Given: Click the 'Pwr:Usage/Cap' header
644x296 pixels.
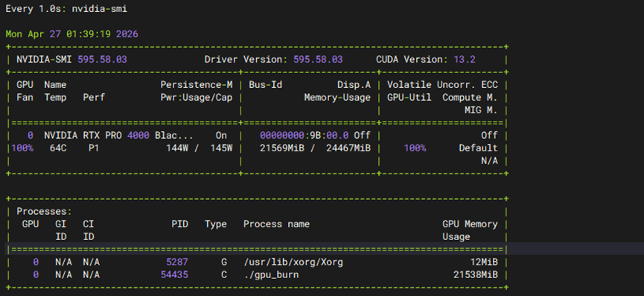Looking at the screenshot, I should click(197, 98).
